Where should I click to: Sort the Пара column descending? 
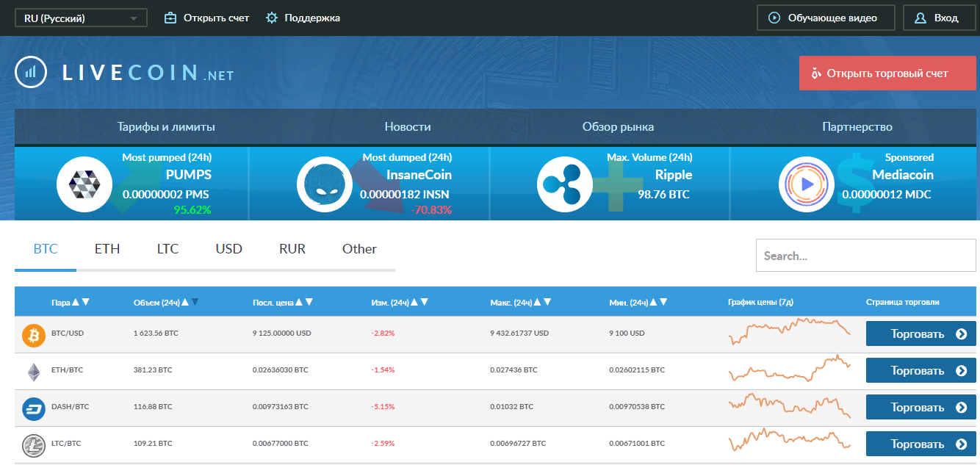[x=86, y=302]
